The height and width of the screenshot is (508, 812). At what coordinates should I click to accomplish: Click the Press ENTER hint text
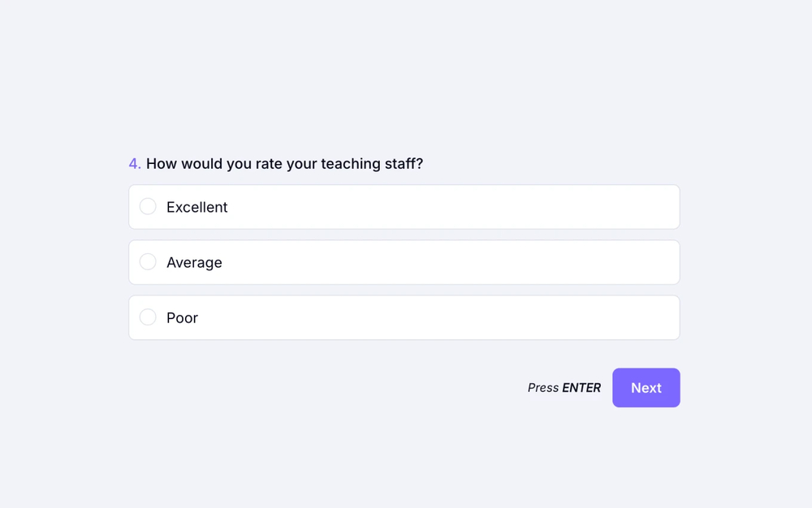tap(564, 387)
